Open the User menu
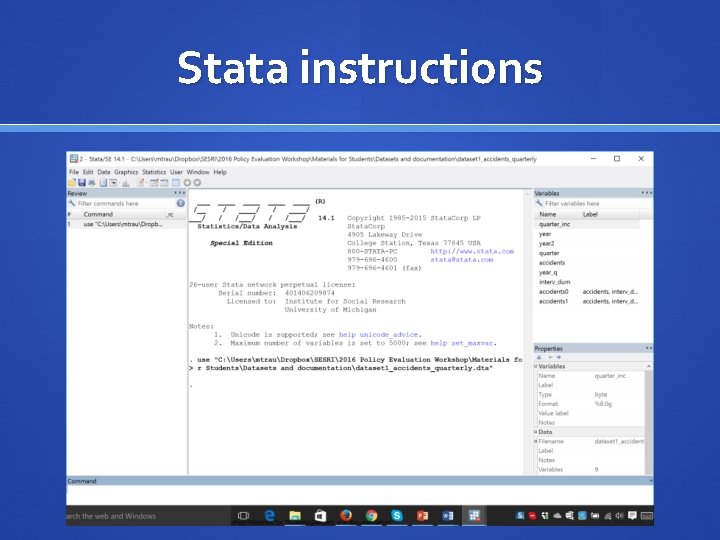 (x=176, y=172)
